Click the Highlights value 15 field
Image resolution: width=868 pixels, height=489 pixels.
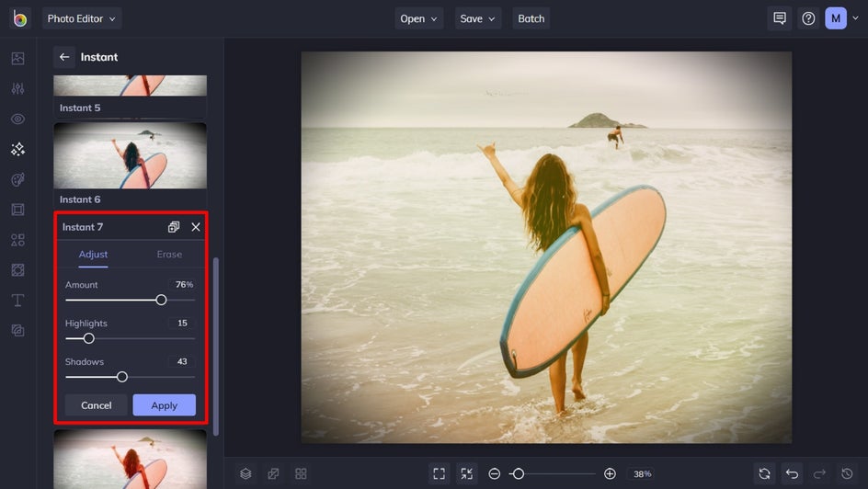tap(182, 323)
